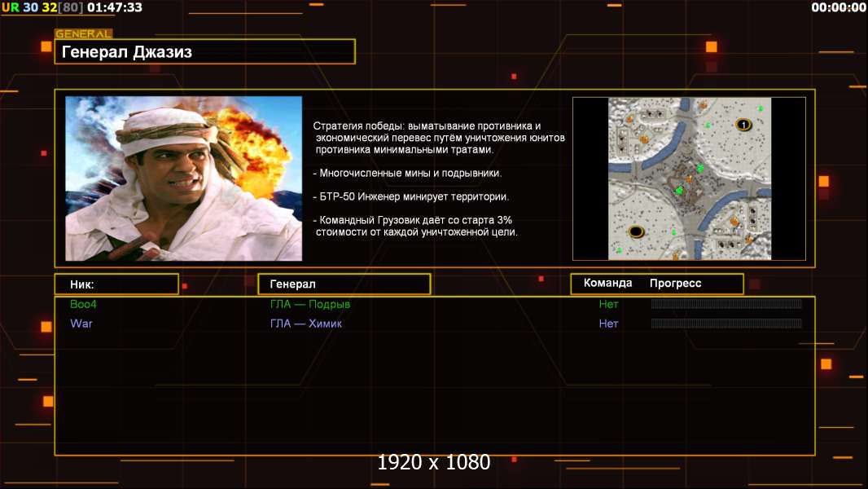Select the unnumbered start position marker on map
Screen dimensions: 868x489
pyautogui.click(x=636, y=231)
